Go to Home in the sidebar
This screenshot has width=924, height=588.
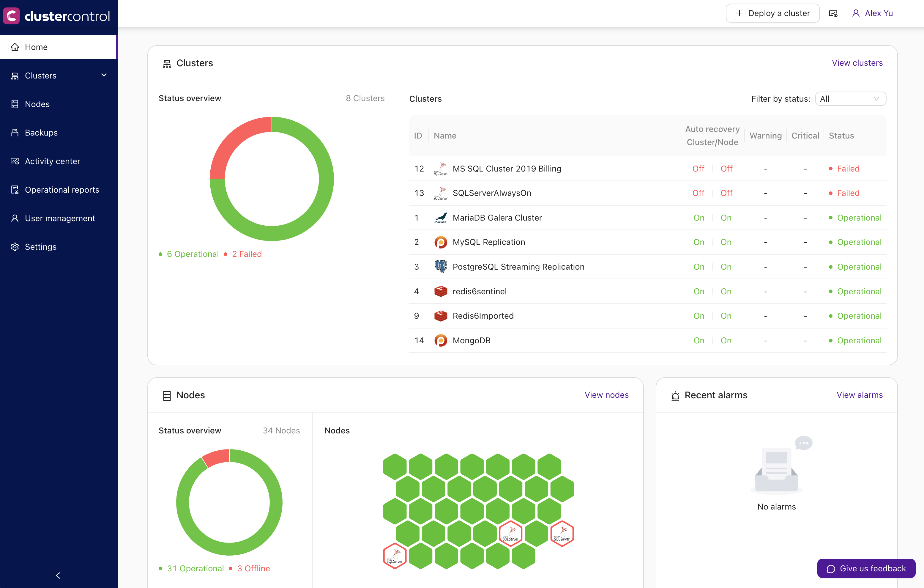(x=58, y=47)
